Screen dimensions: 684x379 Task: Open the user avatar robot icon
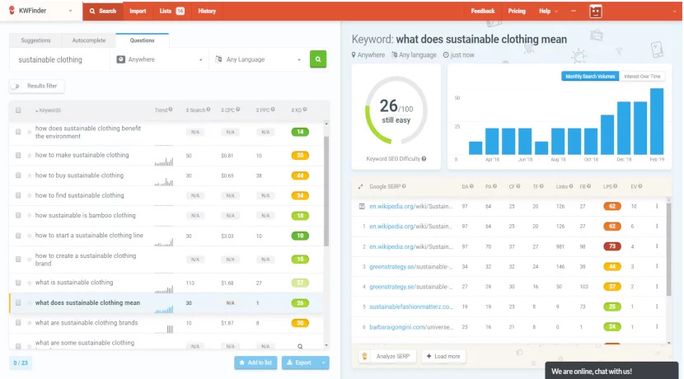(595, 11)
